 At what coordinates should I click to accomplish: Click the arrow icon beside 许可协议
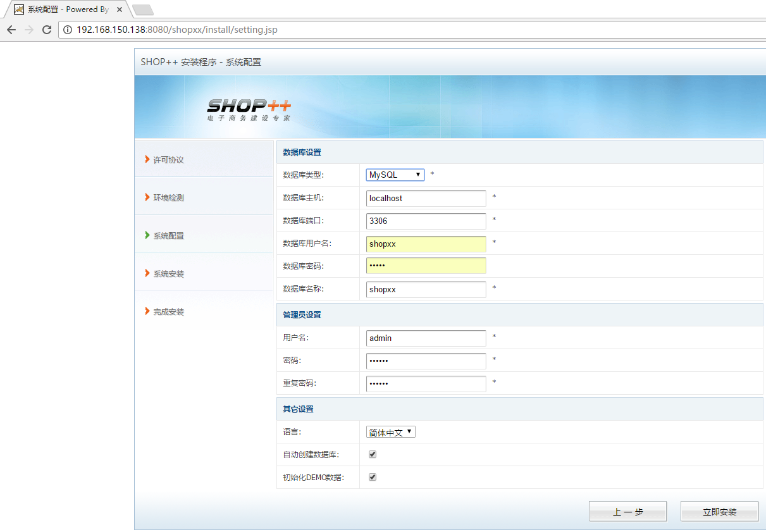[x=147, y=159]
